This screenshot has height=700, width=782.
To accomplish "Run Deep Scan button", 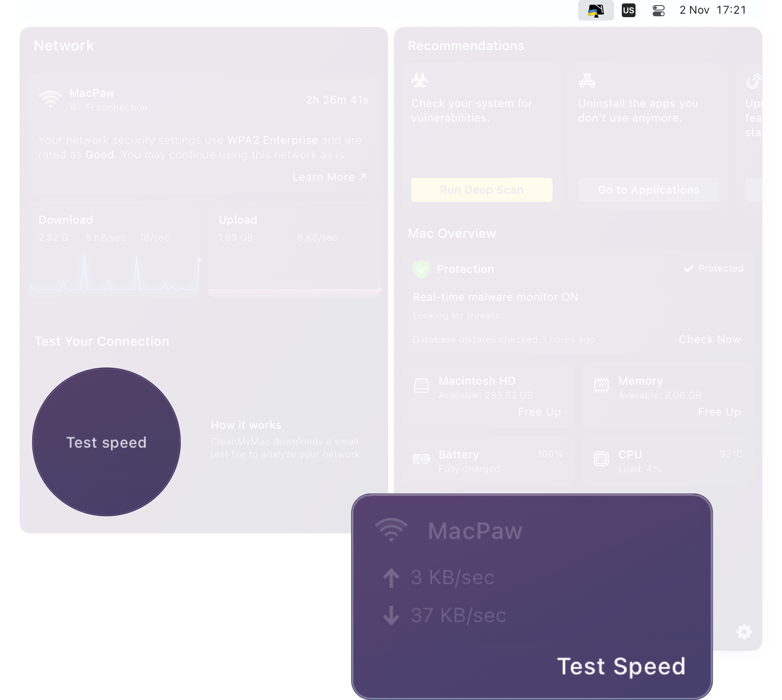I will tap(481, 190).
